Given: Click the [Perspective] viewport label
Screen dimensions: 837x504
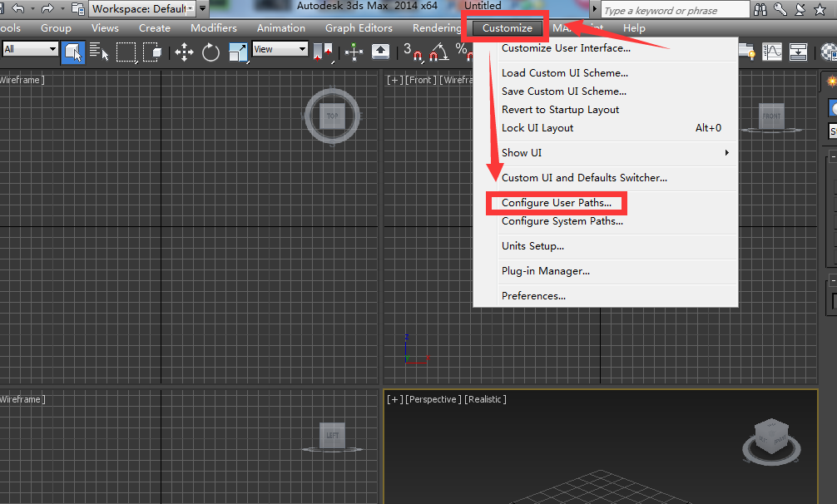Looking at the screenshot, I should pos(433,399).
